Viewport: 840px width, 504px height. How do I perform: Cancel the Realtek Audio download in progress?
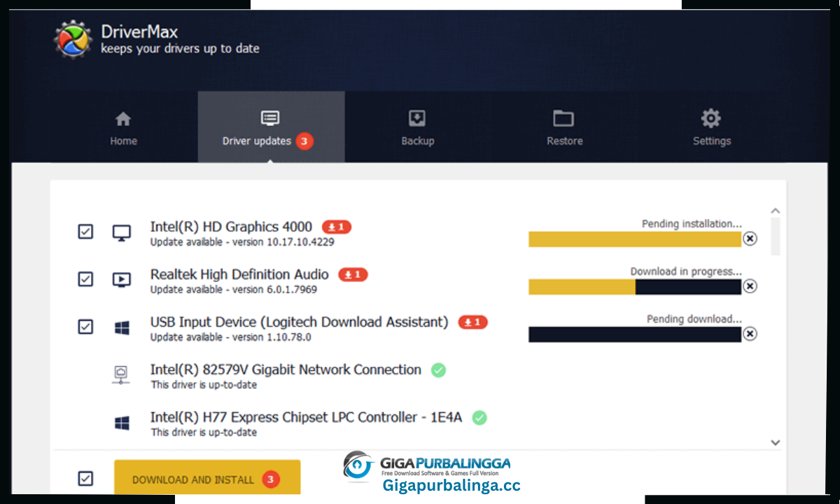point(750,286)
